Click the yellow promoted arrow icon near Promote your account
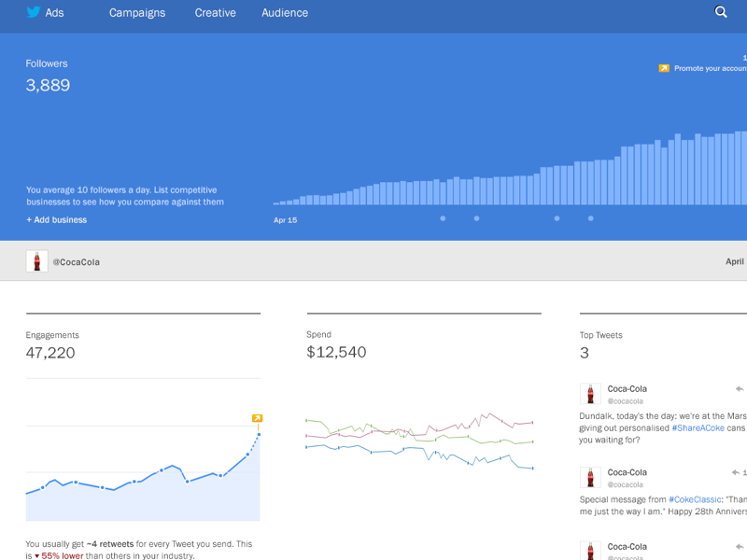The height and width of the screenshot is (560, 747). 665,67
